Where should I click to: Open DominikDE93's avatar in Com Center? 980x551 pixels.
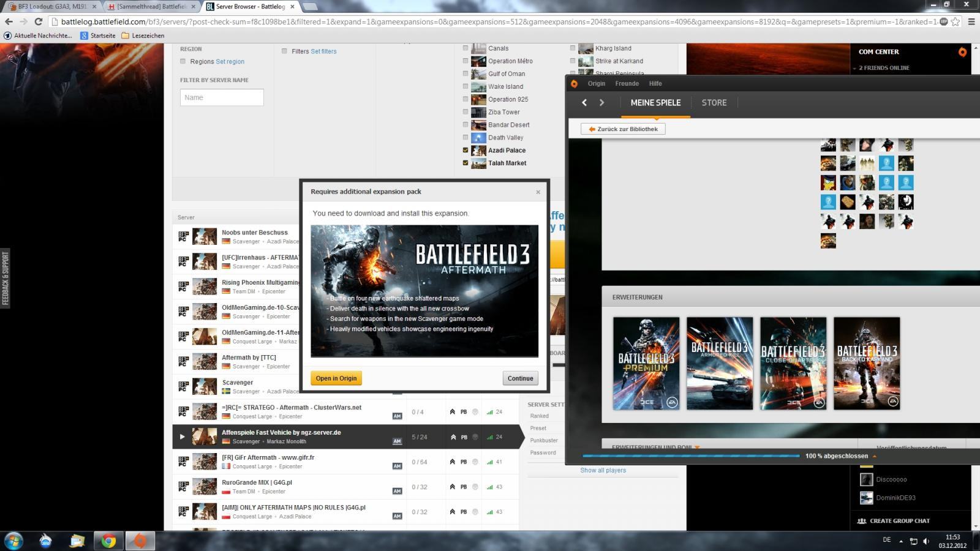866,498
